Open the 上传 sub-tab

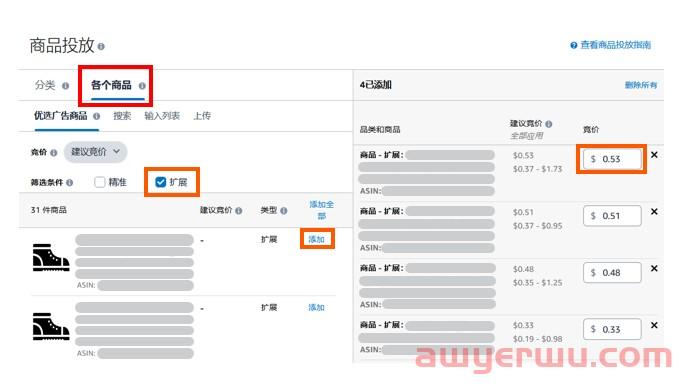click(x=202, y=115)
